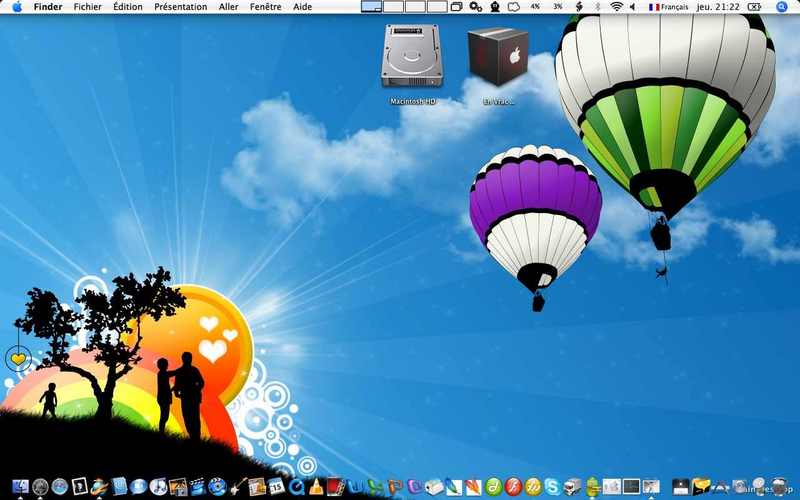Launch VLC cone icon in the dock
Image resolution: width=800 pixels, height=500 pixels.
[x=316, y=487]
